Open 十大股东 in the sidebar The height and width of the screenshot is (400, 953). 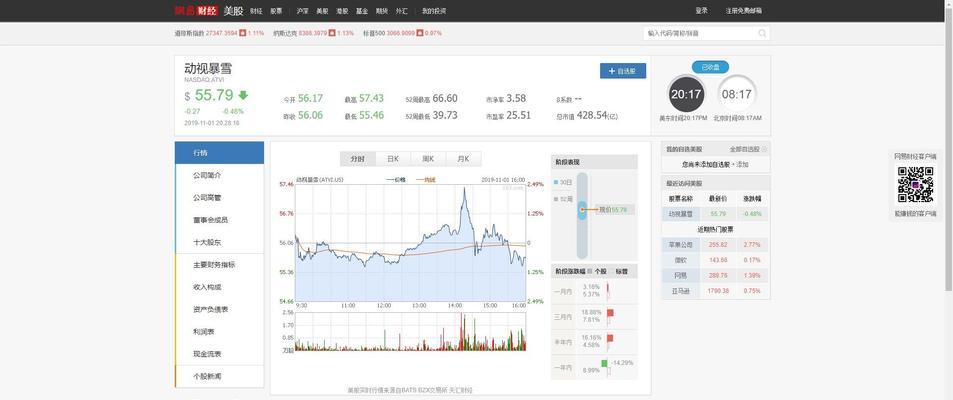click(219, 242)
